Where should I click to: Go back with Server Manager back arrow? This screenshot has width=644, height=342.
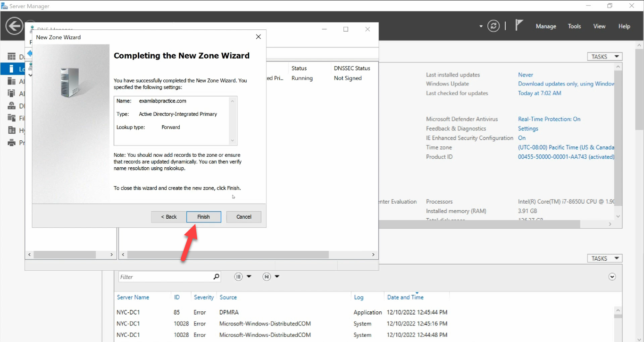point(15,26)
